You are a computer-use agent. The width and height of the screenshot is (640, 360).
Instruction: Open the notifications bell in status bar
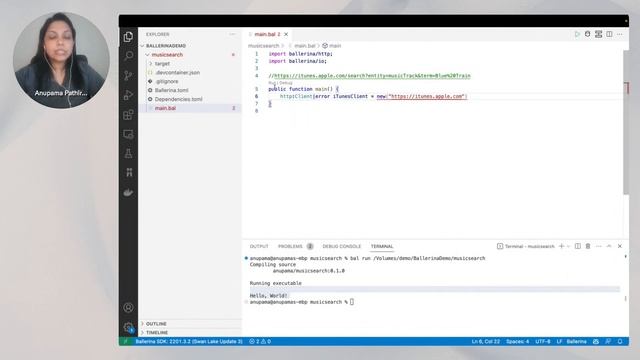[x=620, y=341]
